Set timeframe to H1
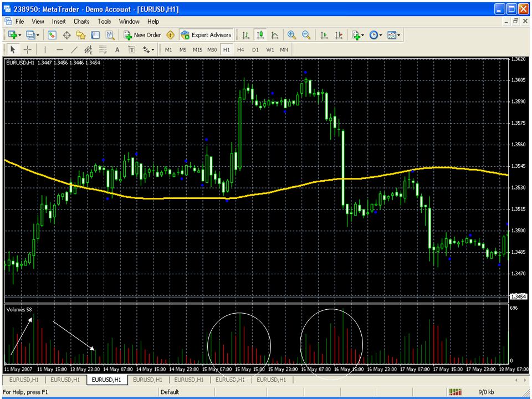The height and width of the screenshot is (399, 532). [x=226, y=50]
